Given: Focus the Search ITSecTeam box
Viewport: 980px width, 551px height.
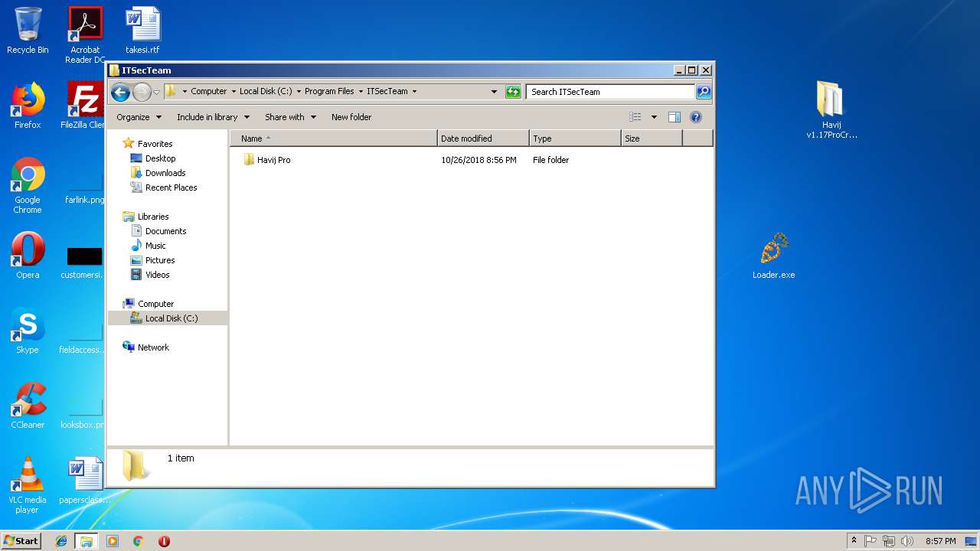Looking at the screenshot, I should tap(610, 92).
